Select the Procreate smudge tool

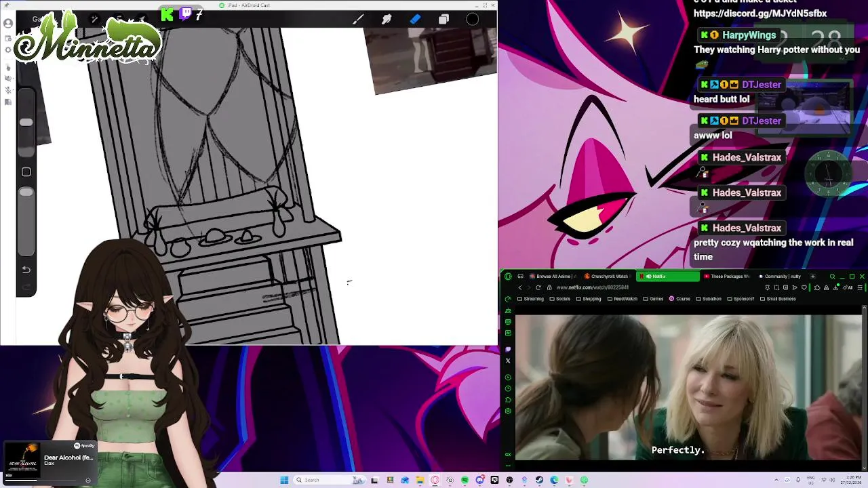pos(387,20)
